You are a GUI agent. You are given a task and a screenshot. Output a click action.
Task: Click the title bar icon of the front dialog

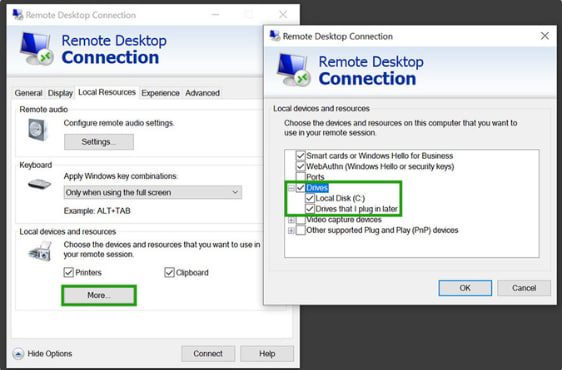point(275,36)
